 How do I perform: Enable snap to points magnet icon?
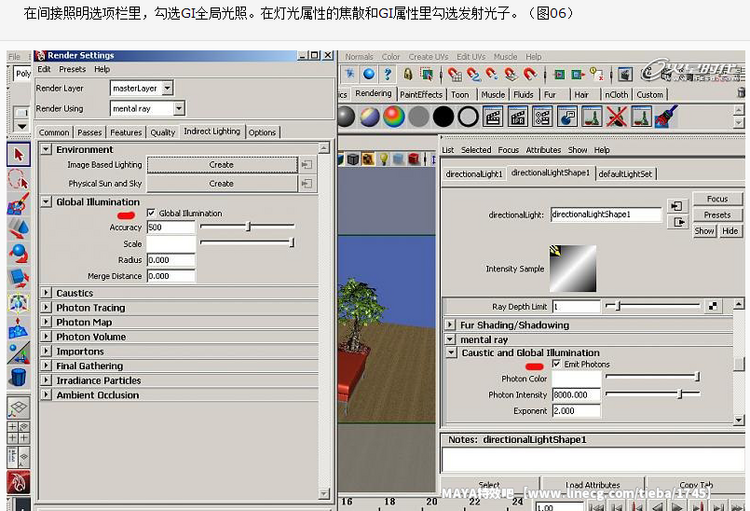coord(492,74)
